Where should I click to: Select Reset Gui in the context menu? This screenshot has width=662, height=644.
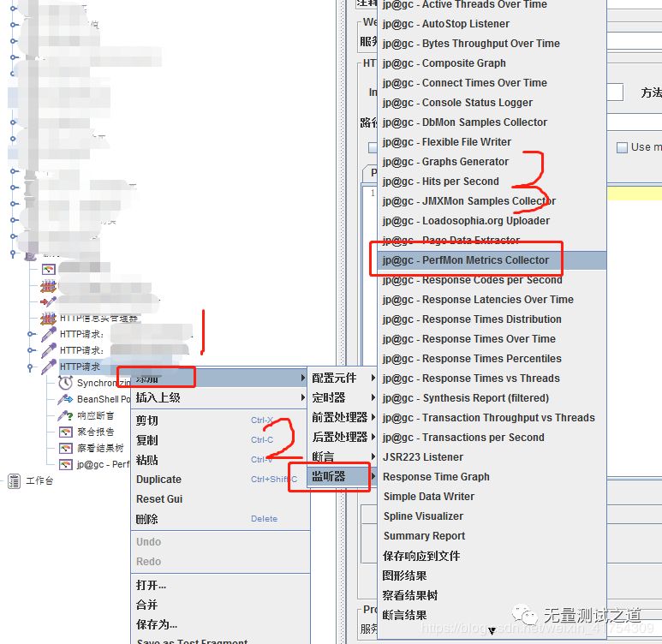point(219,498)
